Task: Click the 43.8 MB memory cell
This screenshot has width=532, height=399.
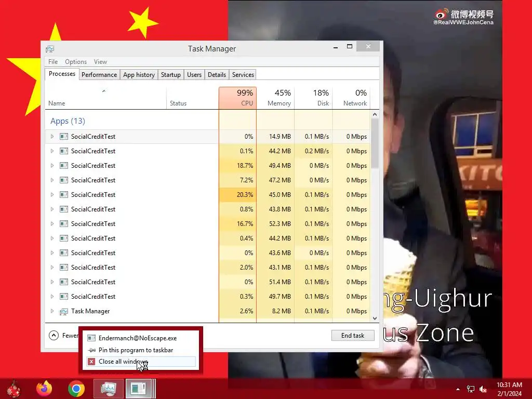Action: (x=275, y=209)
